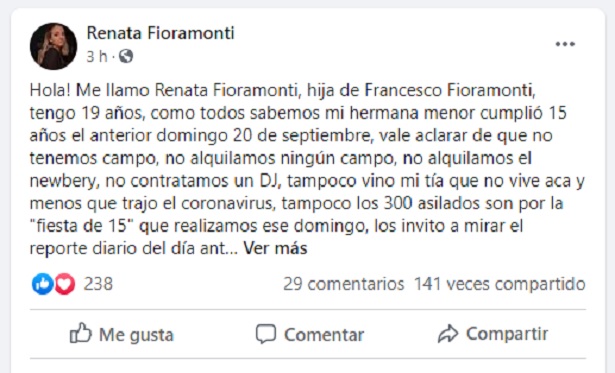Expand the post text with Ver más
This screenshot has height=373, width=615.
275,248
